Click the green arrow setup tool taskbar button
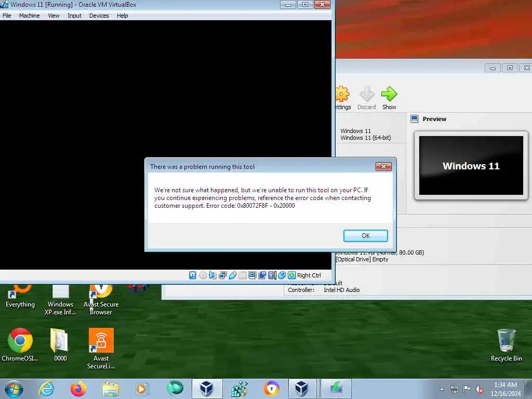The height and width of the screenshot is (399, 532). 336,389
